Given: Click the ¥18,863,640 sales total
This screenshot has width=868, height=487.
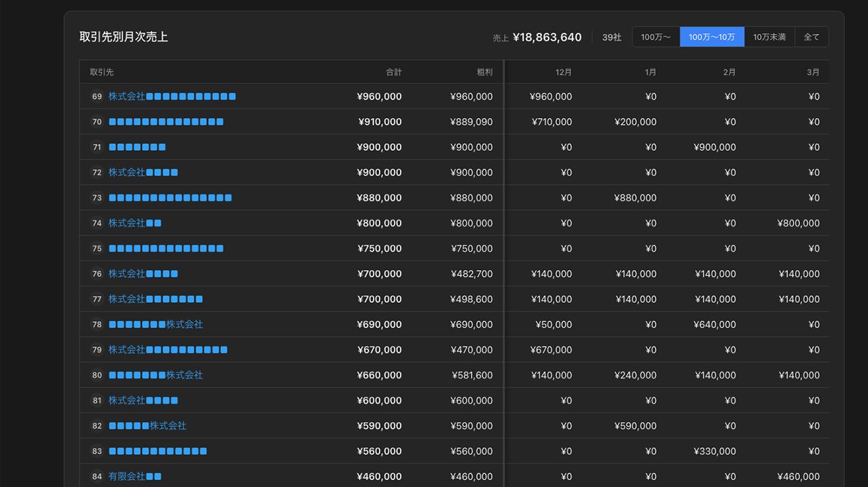Looking at the screenshot, I should 547,38.
